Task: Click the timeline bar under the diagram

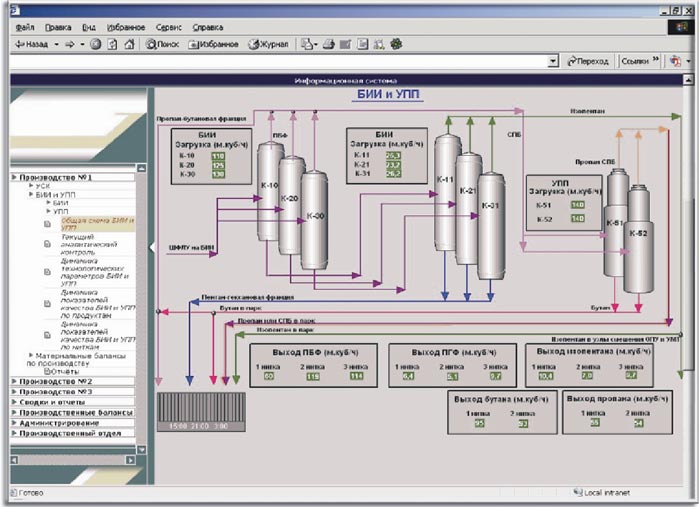Action: coord(194,411)
